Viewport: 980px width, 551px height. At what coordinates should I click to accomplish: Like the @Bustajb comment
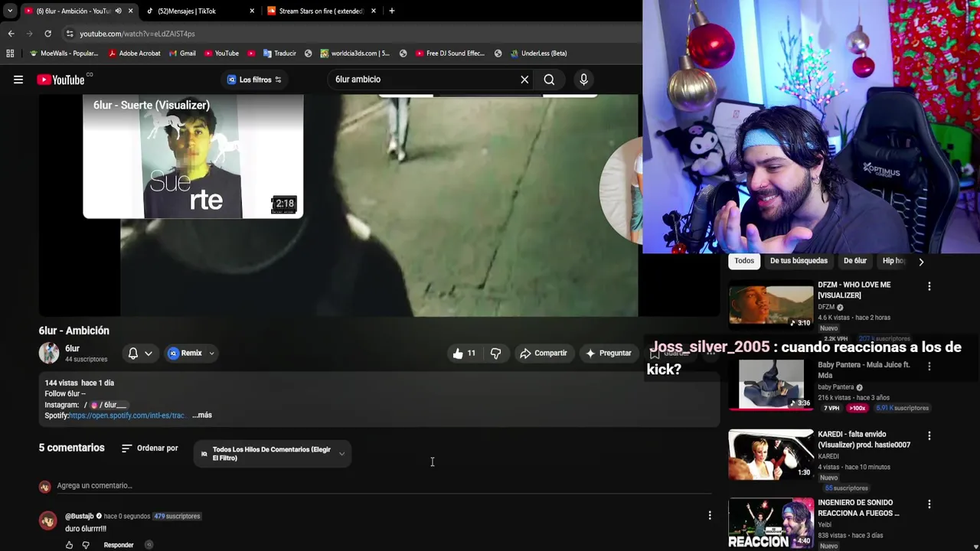coord(69,545)
